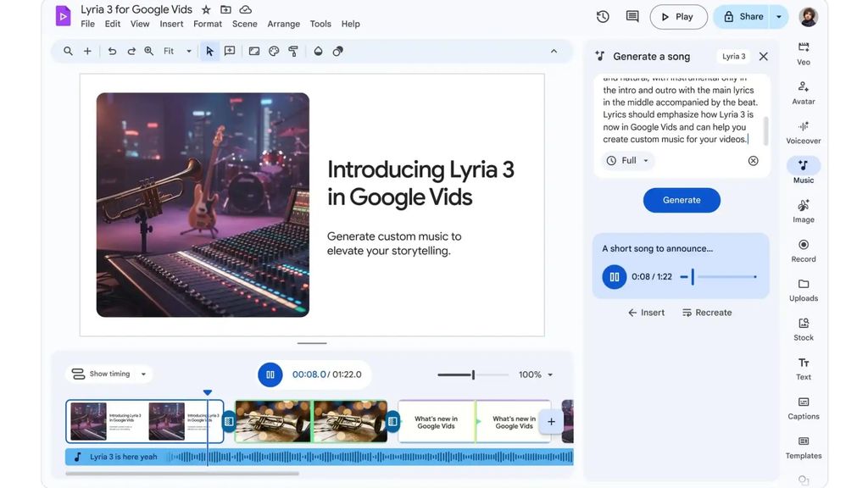Open the comments icon in header

pos(632,17)
